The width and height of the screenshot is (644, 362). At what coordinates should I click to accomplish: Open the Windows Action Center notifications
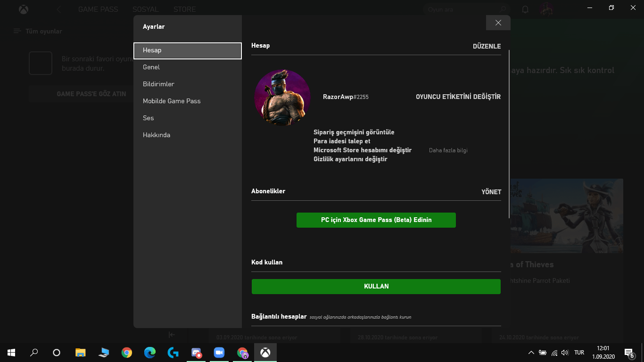click(x=629, y=353)
